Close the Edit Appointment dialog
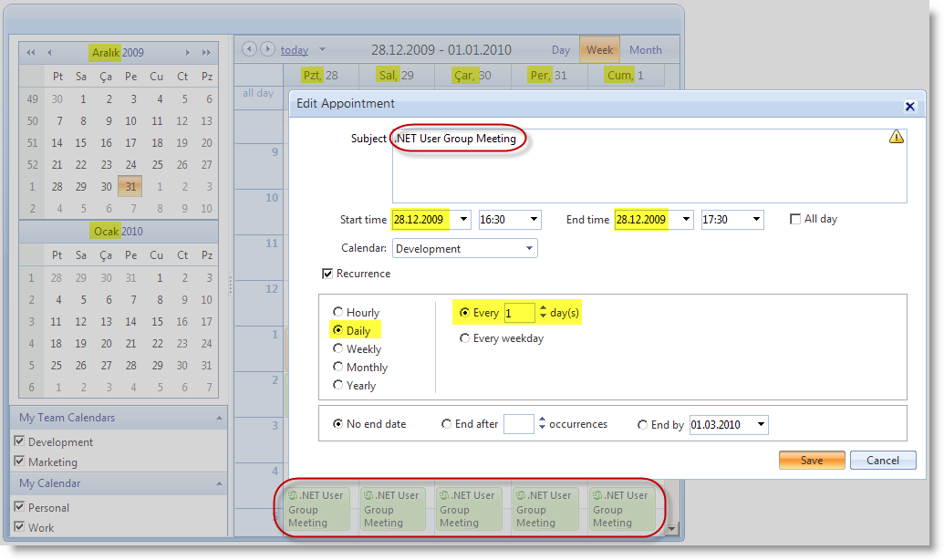 coord(909,107)
